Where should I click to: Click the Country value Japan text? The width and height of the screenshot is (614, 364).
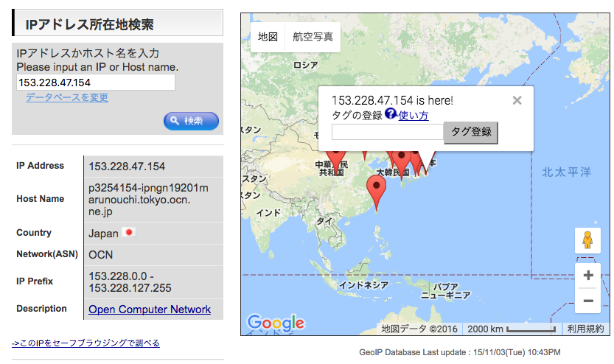coord(103,234)
